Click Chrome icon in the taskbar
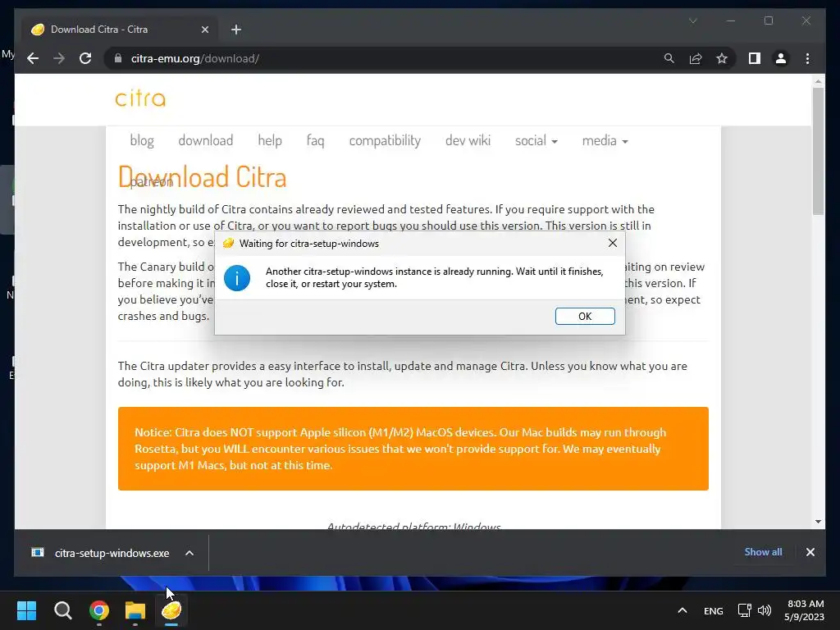 pyautogui.click(x=99, y=610)
